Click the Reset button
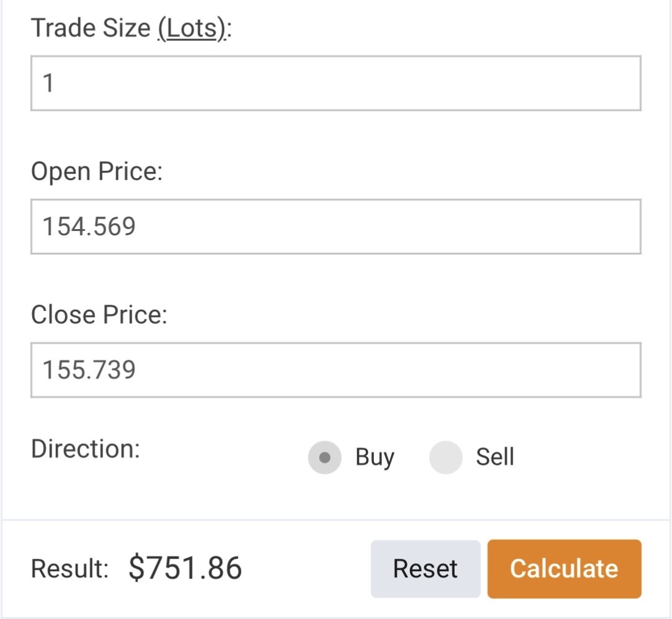 [425, 569]
